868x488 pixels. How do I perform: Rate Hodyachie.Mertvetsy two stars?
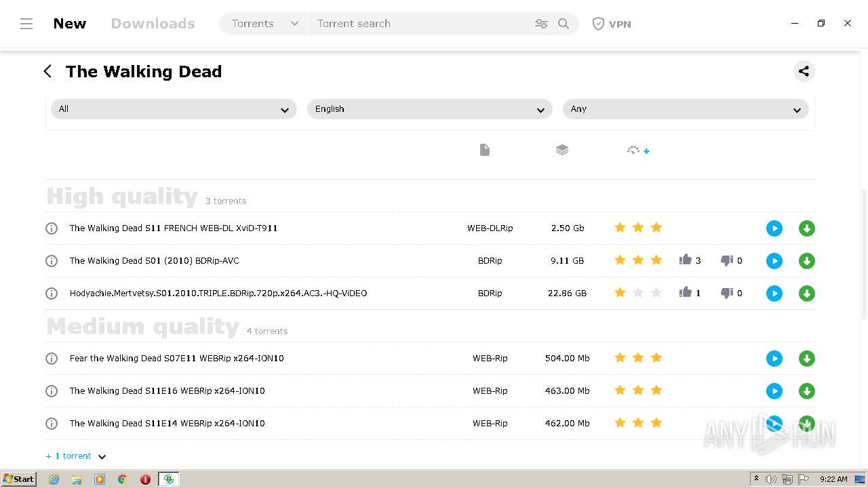[638, 293]
